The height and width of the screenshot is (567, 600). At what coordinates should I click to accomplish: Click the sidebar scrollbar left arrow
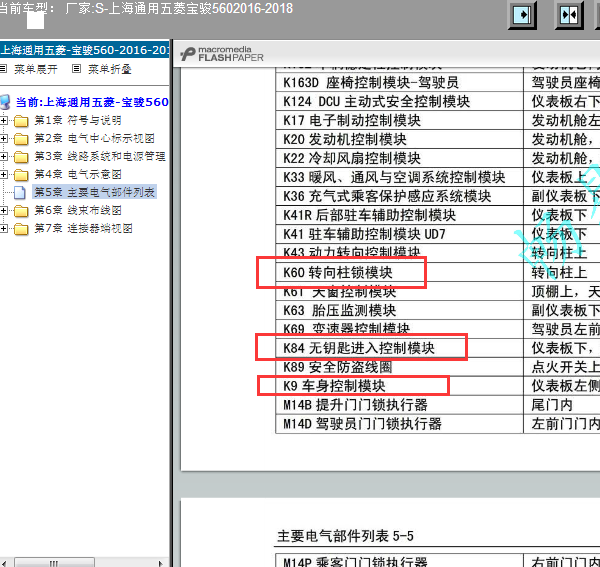[x=4, y=563]
